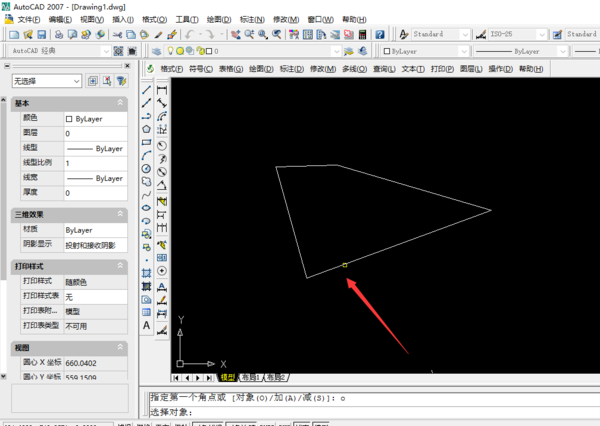Open the calculator icon in toolbar
The width and height of the screenshot is (600, 426).
click(x=364, y=34)
